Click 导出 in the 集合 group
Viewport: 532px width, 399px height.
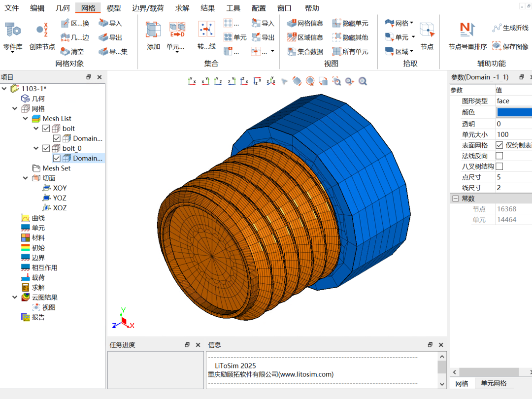click(263, 37)
